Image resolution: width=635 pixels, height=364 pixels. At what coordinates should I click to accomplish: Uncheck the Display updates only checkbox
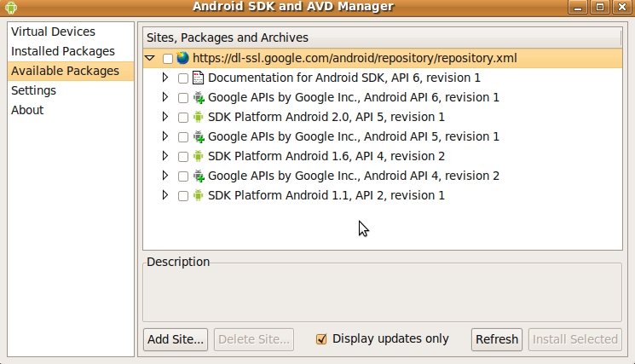coord(321,339)
